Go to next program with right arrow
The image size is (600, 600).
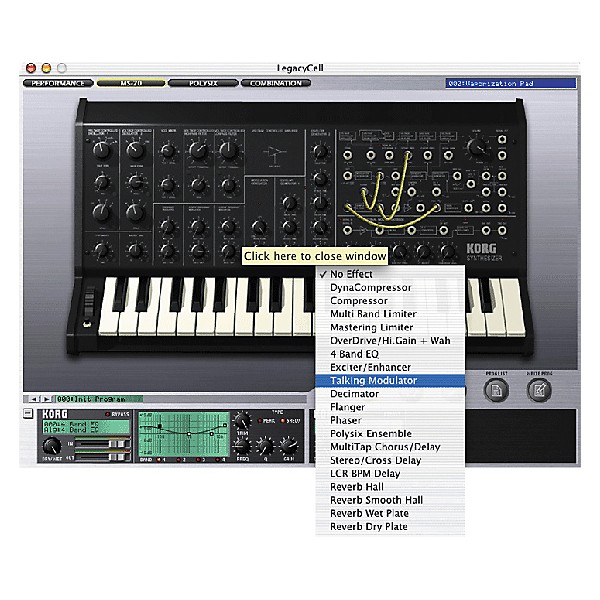point(46,399)
